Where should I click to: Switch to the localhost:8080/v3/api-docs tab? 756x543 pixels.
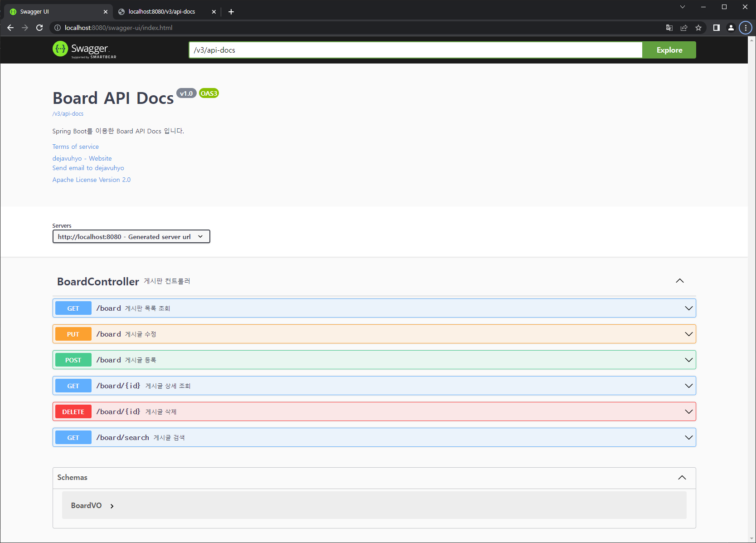pos(161,11)
